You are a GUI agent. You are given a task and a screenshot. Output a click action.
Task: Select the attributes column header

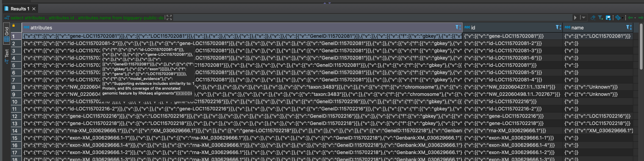[241, 27]
